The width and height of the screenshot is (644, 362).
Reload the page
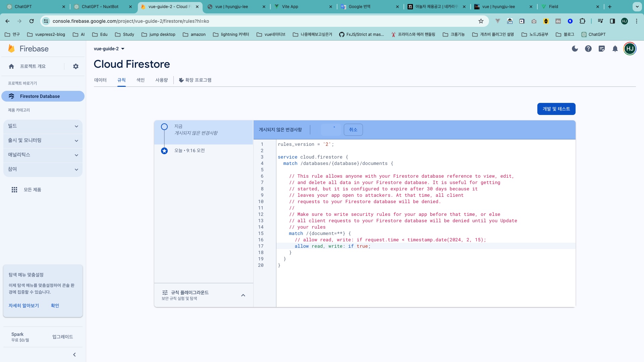pos(32,21)
